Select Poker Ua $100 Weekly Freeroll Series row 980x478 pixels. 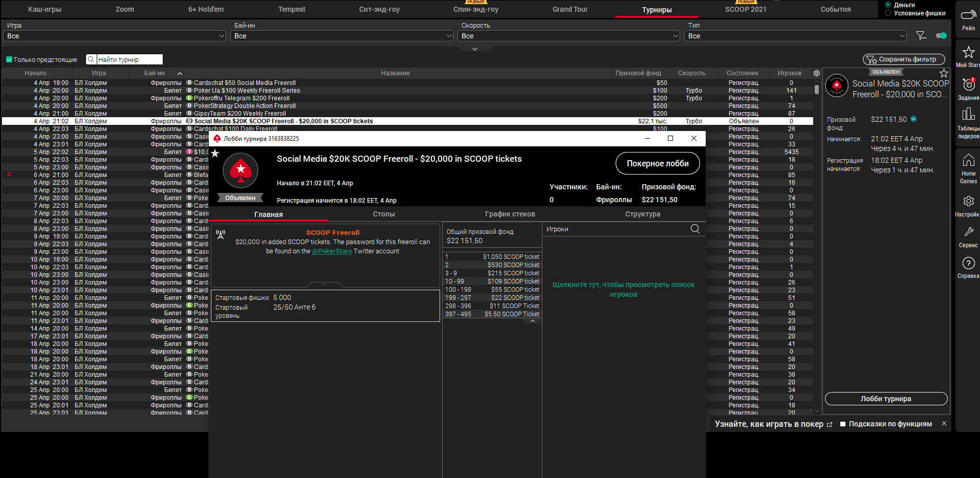(407, 90)
